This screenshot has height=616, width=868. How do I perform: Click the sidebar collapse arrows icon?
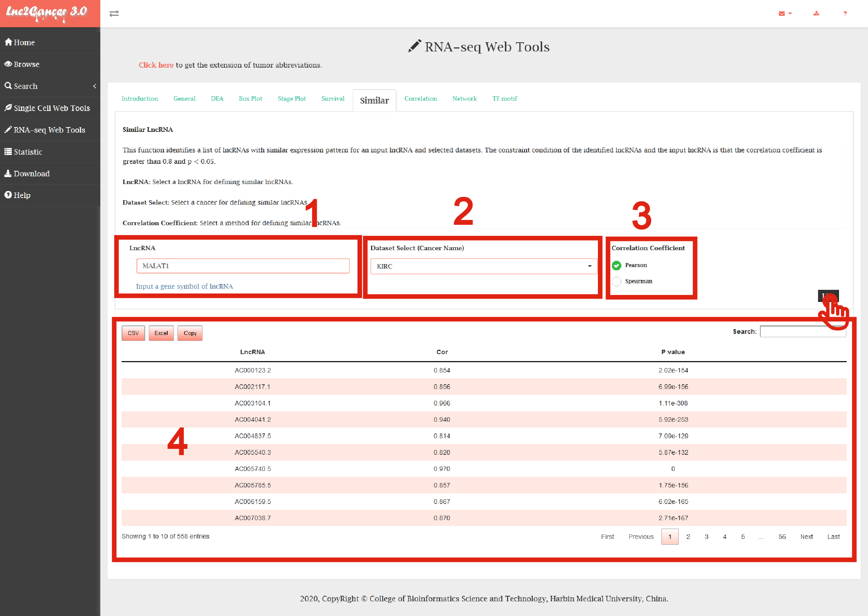pyautogui.click(x=114, y=14)
